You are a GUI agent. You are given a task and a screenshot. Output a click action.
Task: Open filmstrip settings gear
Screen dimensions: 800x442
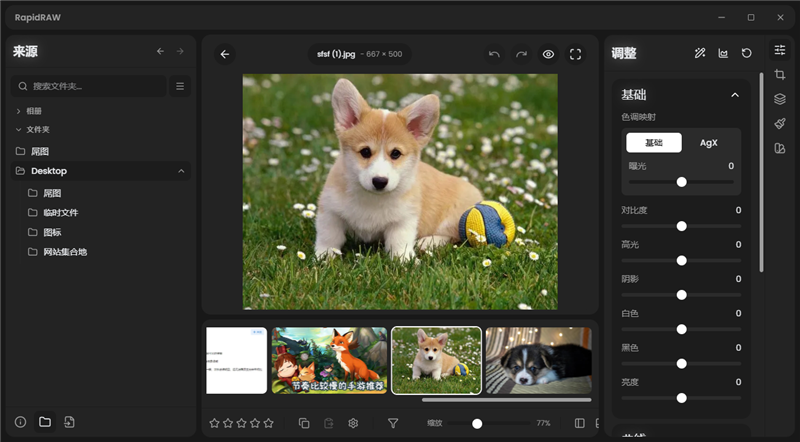pos(353,423)
